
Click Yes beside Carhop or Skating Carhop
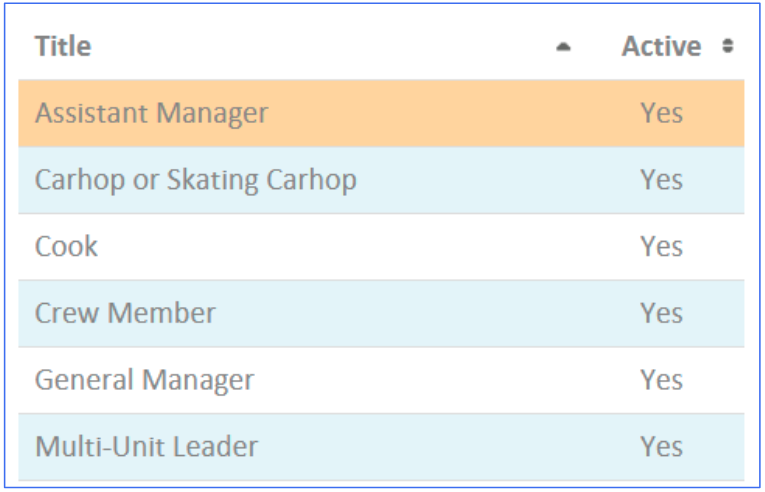click(x=661, y=180)
